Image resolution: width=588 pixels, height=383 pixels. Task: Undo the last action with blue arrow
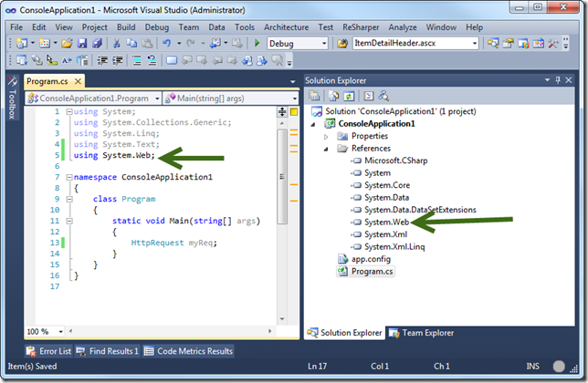[167, 44]
